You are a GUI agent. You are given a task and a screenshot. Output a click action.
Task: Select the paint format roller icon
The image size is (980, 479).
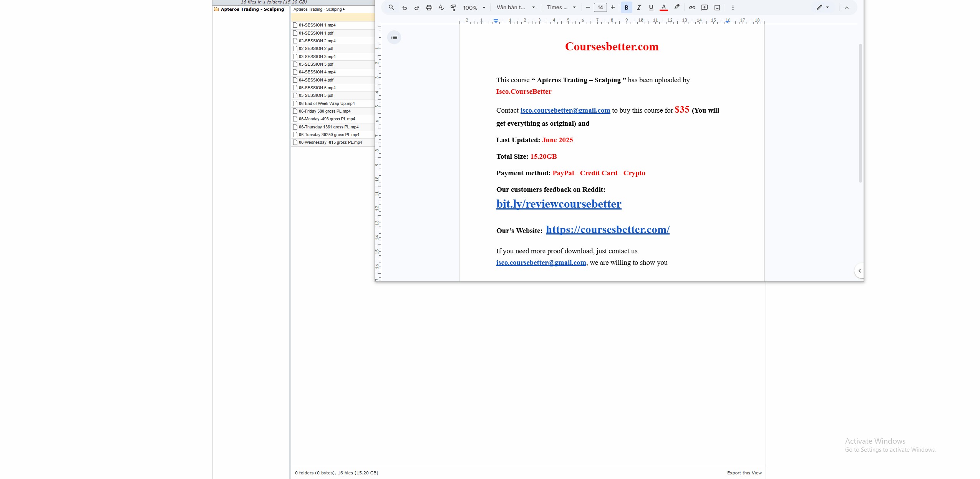coord(453,8)
